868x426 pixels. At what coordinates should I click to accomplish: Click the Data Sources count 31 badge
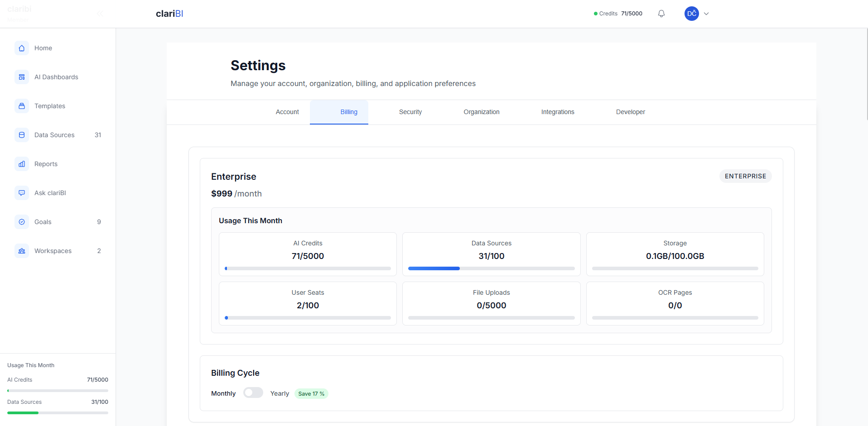(x=98, y=135)
